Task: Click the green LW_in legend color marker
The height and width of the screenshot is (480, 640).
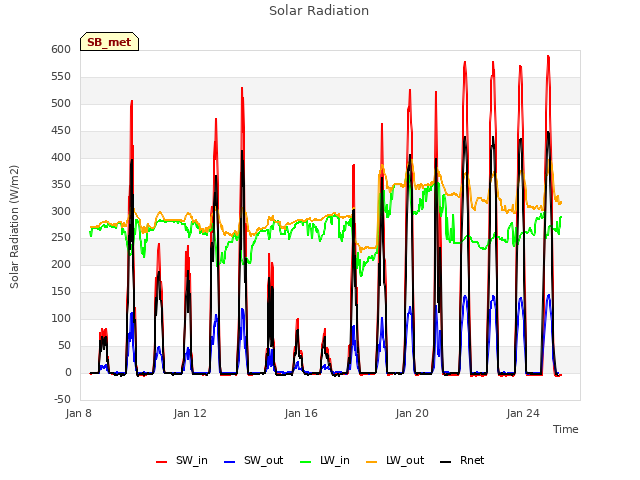Action: pos(305,462)
